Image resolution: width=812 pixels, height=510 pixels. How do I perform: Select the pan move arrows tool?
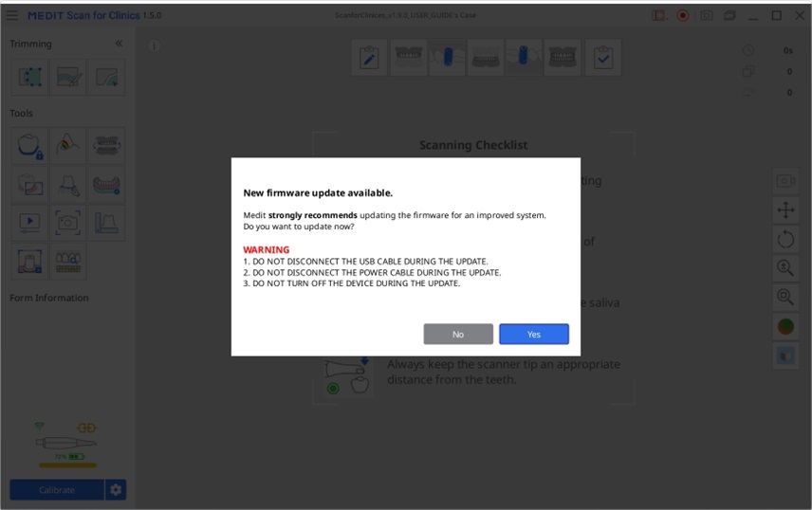pyautogui.click(x=785, y=210)
